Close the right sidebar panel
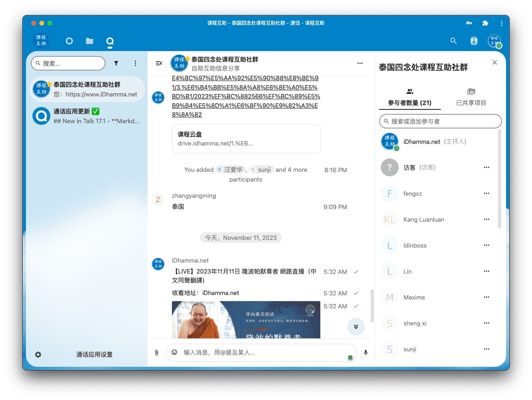Screen dimensions: 532x400 (495, 62)
